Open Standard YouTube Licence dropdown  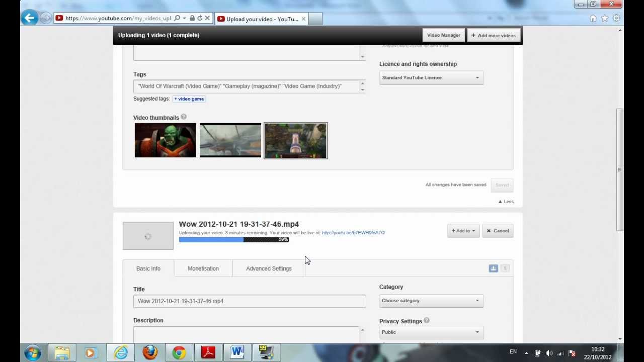click(x=431, y=78)
